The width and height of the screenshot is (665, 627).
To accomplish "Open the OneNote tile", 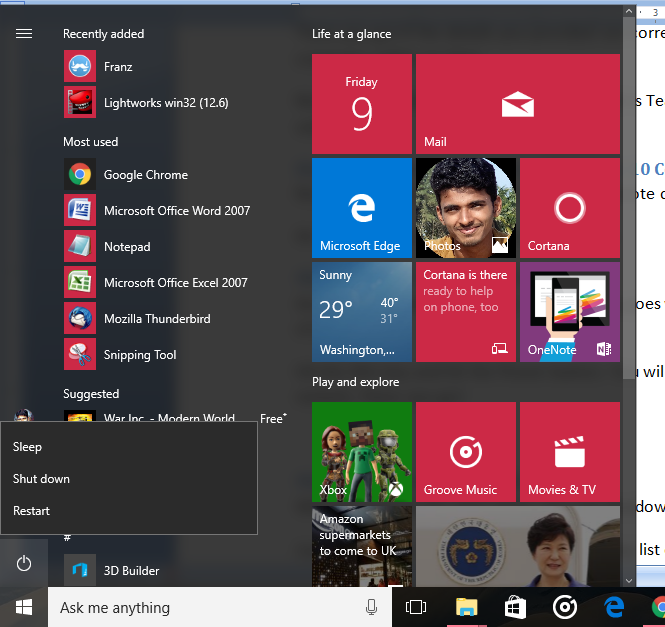I will 570,312.
